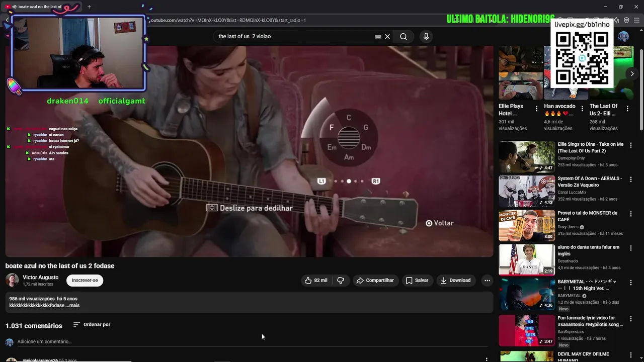Save video with the Salvar button

pyautogui.click(x=417, y=281)
